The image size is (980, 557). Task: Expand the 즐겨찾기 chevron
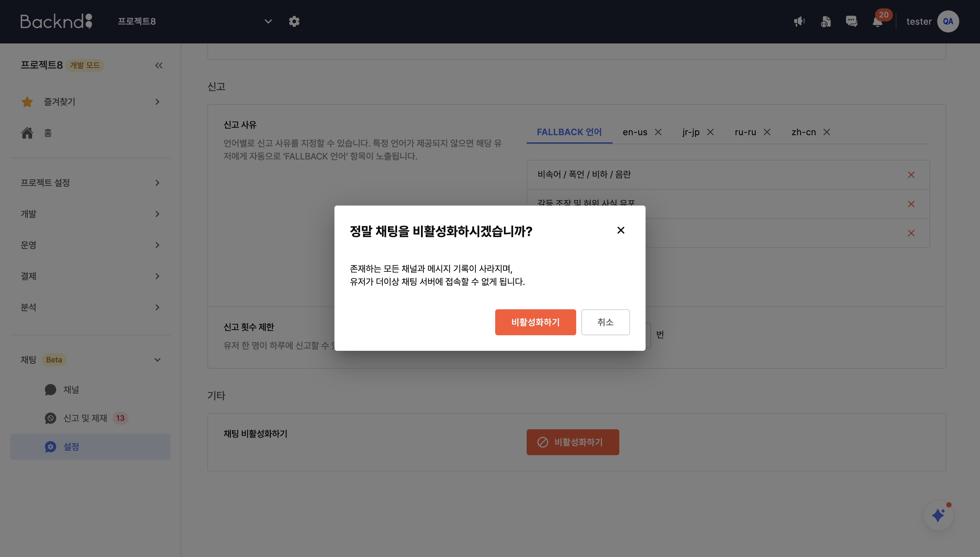pos(157,102)
